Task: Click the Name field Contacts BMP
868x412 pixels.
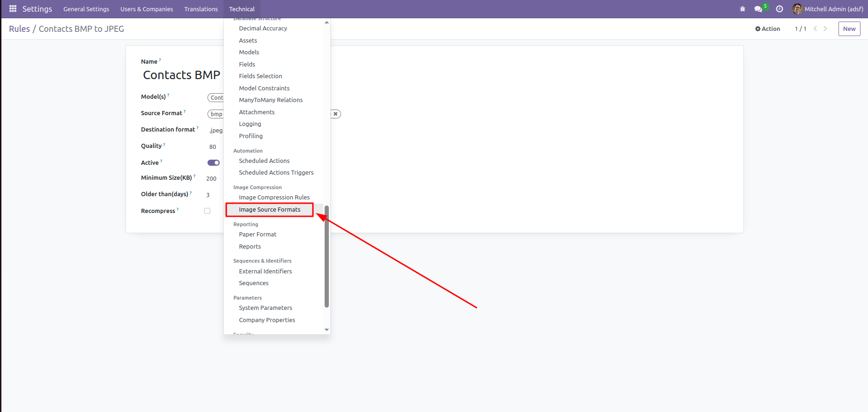Action: [x=182, y=75]
